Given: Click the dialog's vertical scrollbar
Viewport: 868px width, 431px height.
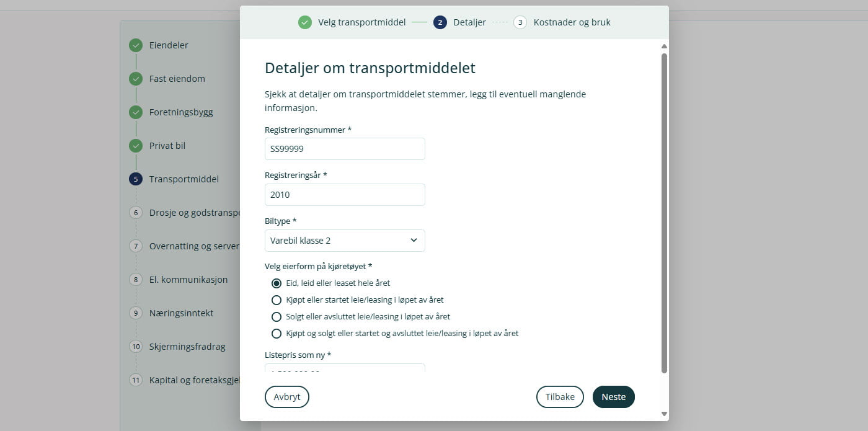Looking at the screenshot, I should (664, 211).
